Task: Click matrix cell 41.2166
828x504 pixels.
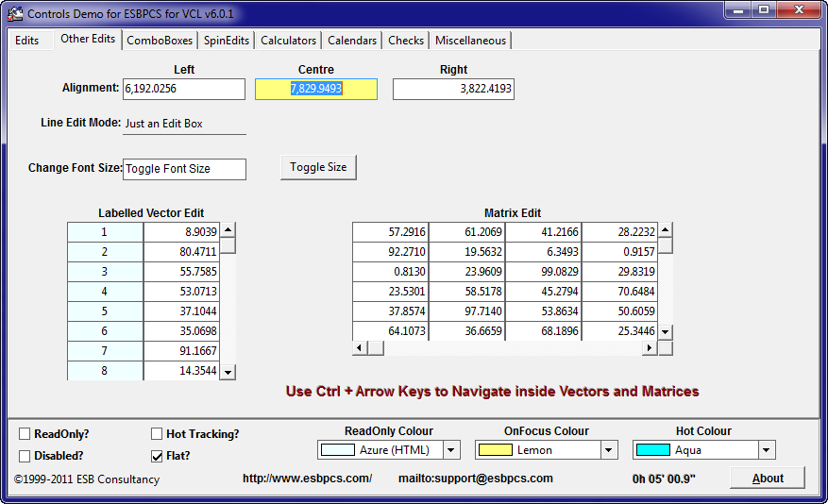Action: pyautogui.click(x=544, y=231)
